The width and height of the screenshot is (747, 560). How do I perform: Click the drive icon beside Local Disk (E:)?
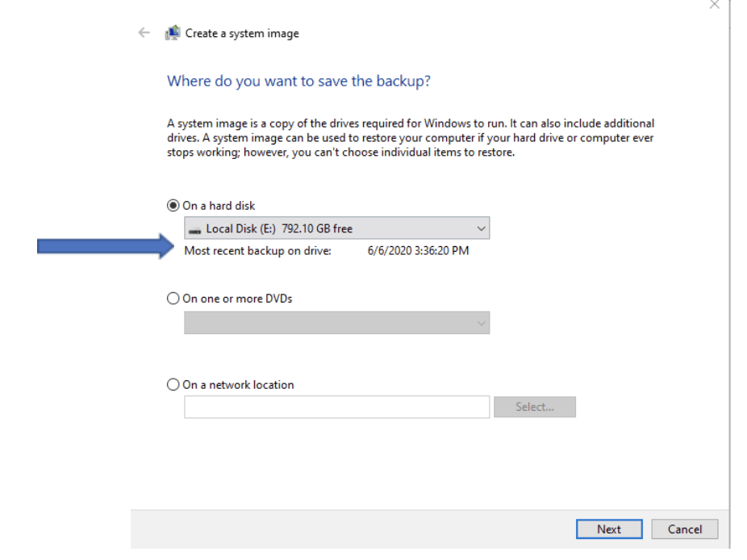click(194, 230)
